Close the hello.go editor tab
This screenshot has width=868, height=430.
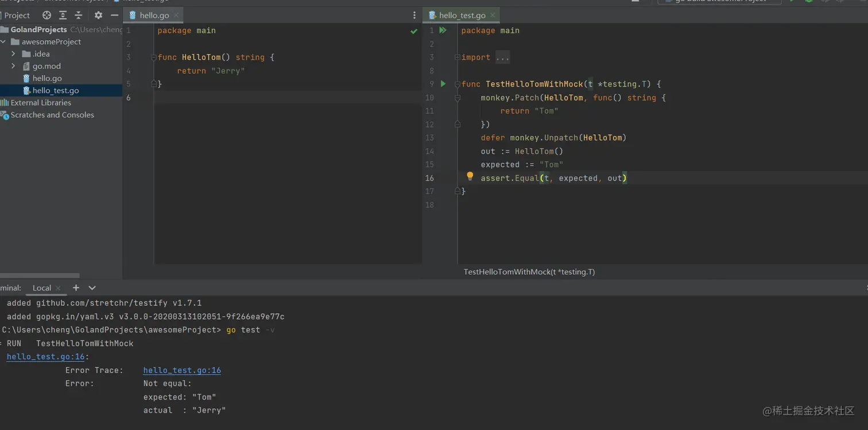(x=176, y=16)
